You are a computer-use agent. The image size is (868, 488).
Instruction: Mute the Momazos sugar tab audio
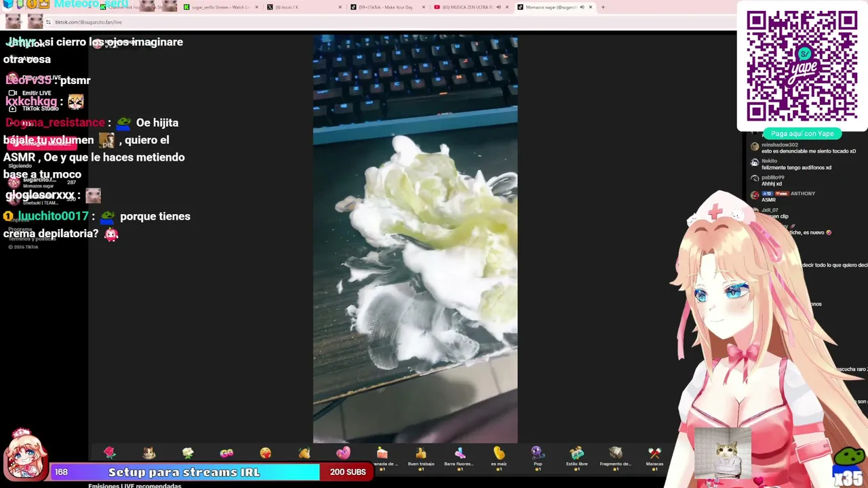tap(582, 7)
